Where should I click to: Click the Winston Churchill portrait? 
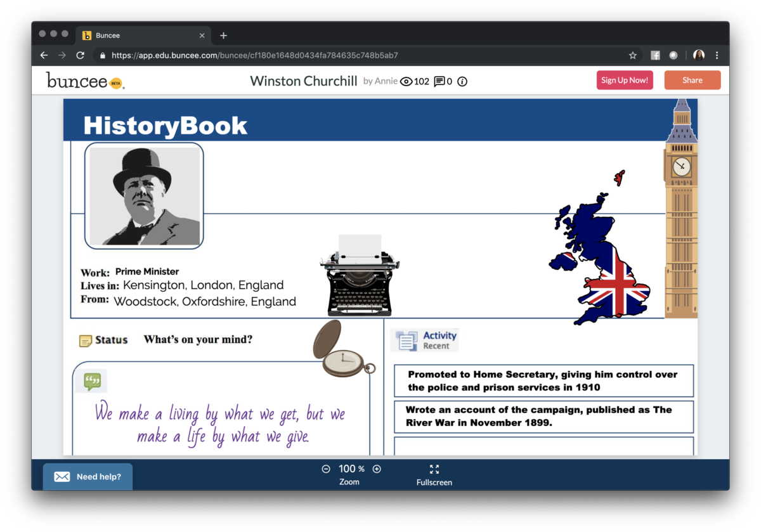click(144, 196)
